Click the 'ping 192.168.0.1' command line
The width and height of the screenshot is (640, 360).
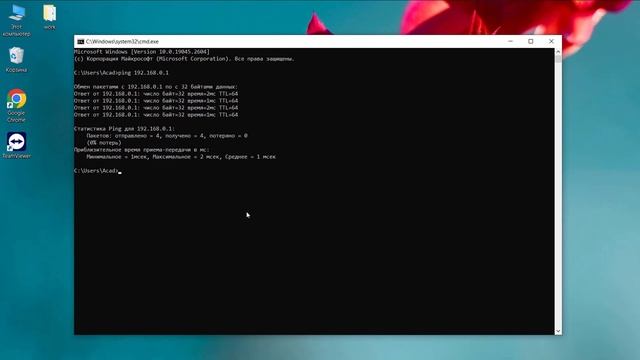click(121, 73)
